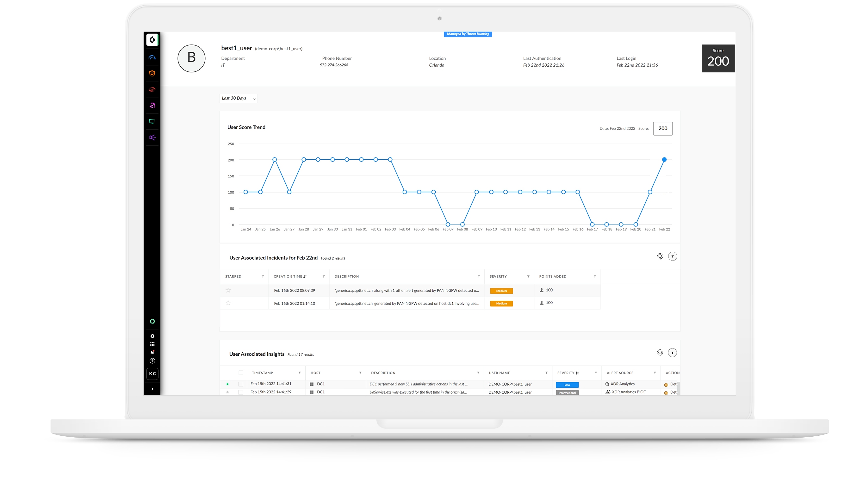Click the monitor endpoints icon in the sidebar
Screen dimensions: 863x504
(x=152, y=122)
